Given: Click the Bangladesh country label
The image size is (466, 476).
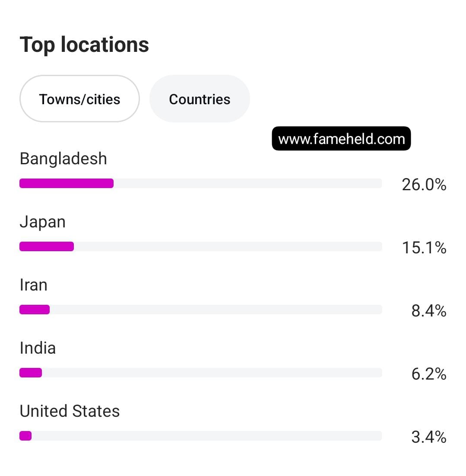Looking at the screenshot, I should point(63,159).
